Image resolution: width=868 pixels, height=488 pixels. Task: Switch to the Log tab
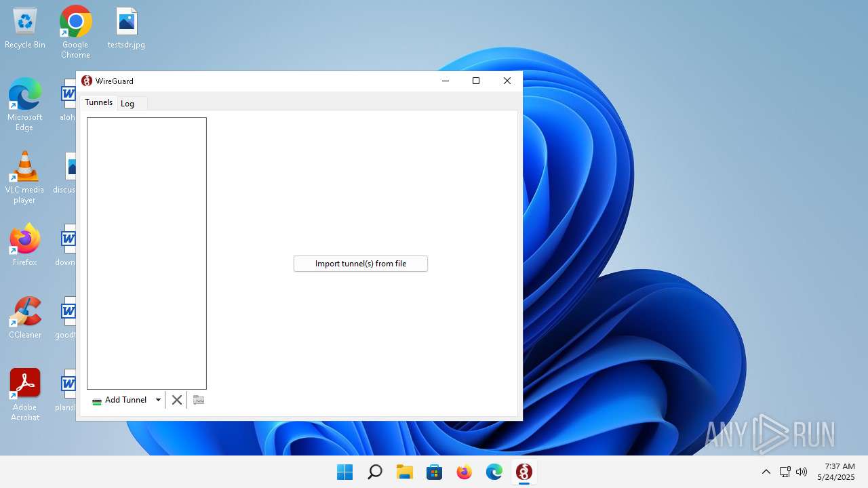[127, 103]
